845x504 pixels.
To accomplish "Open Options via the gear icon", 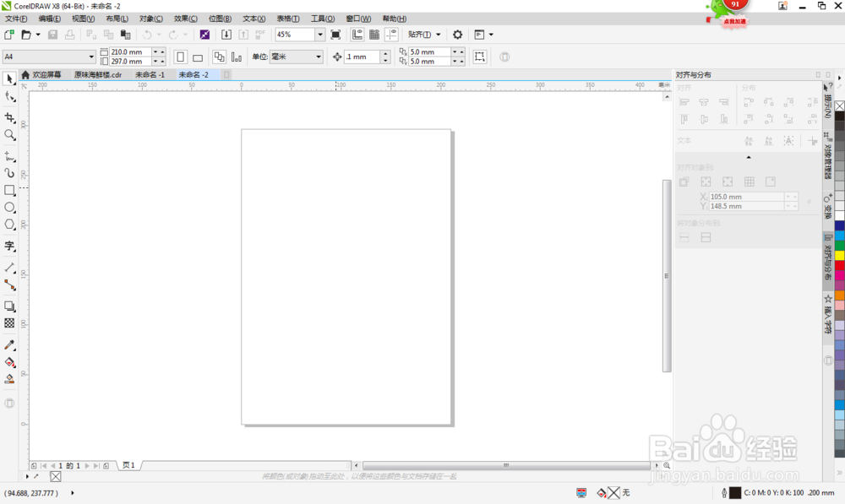I will (457, 35).
